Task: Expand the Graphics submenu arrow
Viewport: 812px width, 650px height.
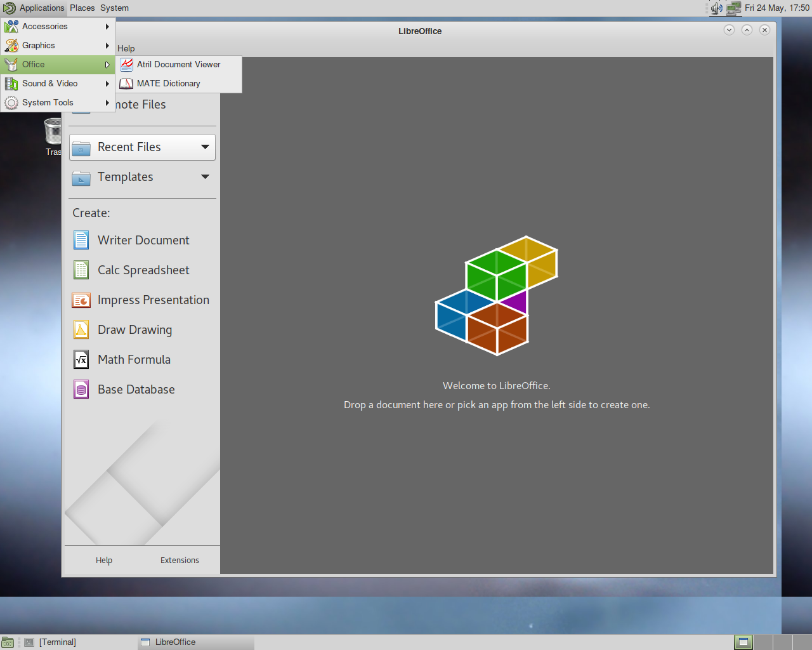Action: [107, 45]
